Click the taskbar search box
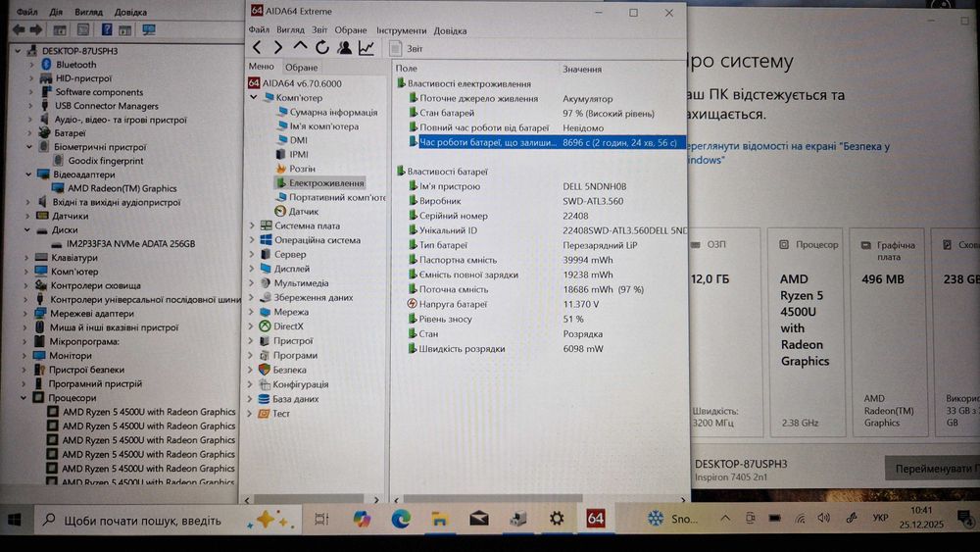This screenshot has height=552, width=980. (x=168, y=520)
